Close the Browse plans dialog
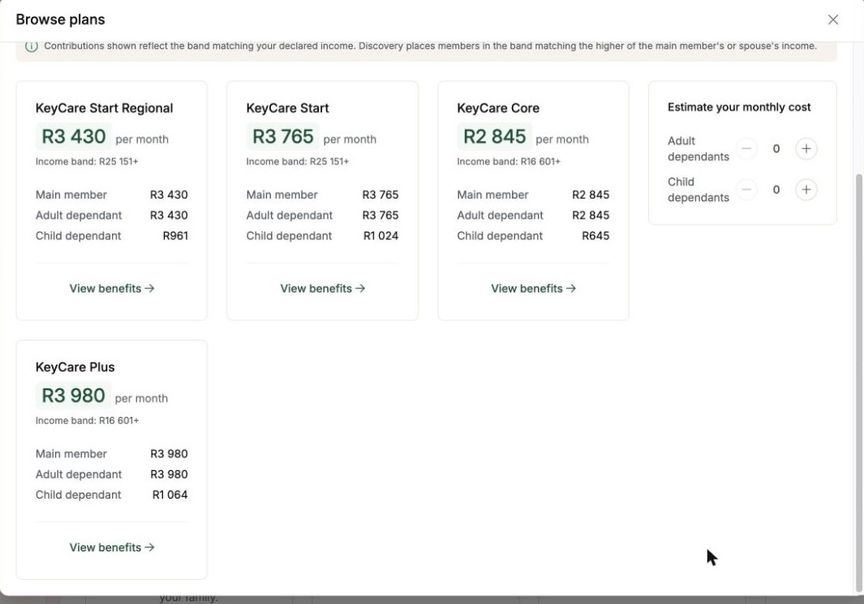This screenshot has width=864, height=604. click(x=833, y=20)
